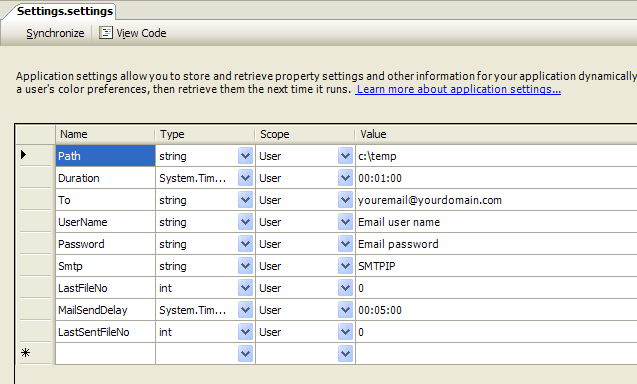Open Scope dropdown for LastSentFileNo row

click(x=345, y=332)
